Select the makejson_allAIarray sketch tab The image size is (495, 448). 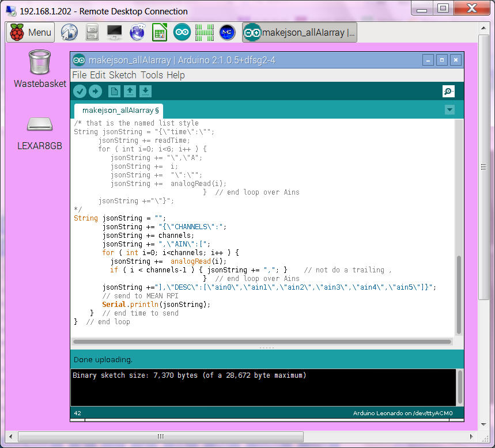pyautogui.click(x=120, y=110)
